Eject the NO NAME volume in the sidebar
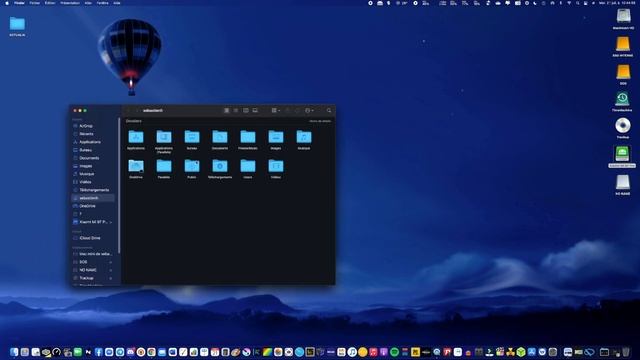This screenshot has width=640, height=360. 111,270
